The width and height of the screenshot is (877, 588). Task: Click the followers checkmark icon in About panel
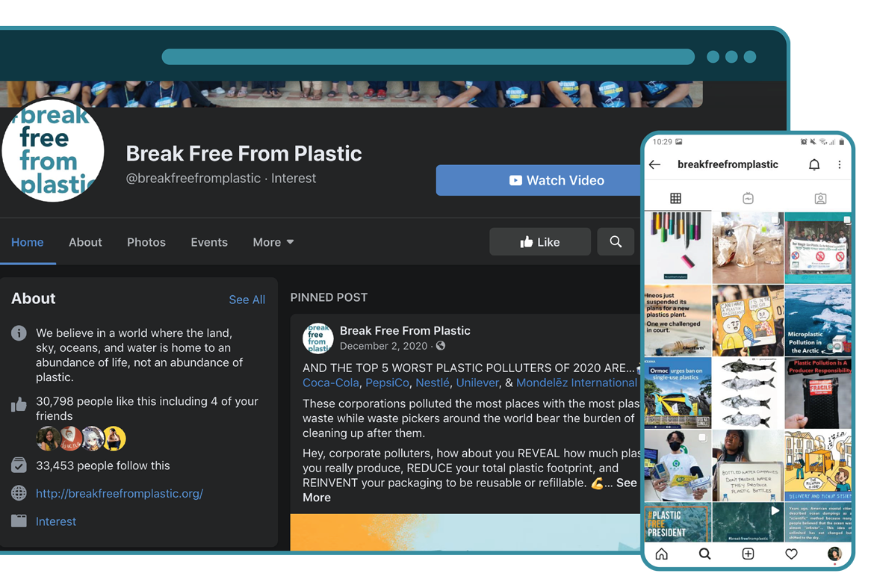pyautogui.click(x=19, y=465)
